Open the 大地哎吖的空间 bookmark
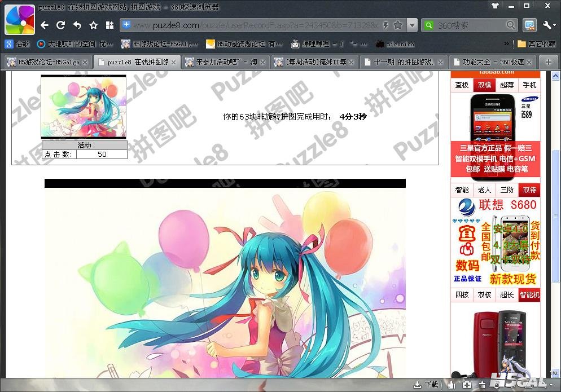Screen dimensions: 561x392 75,44
